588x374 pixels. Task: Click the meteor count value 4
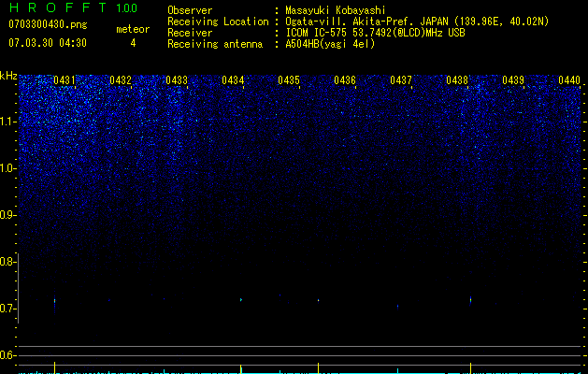click(133, 43)
